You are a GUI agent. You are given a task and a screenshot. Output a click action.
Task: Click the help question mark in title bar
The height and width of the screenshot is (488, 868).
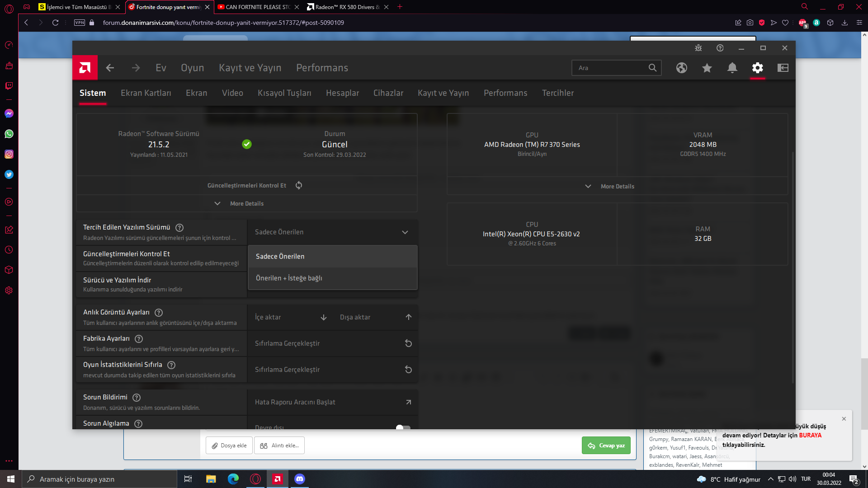click(720, 48)
